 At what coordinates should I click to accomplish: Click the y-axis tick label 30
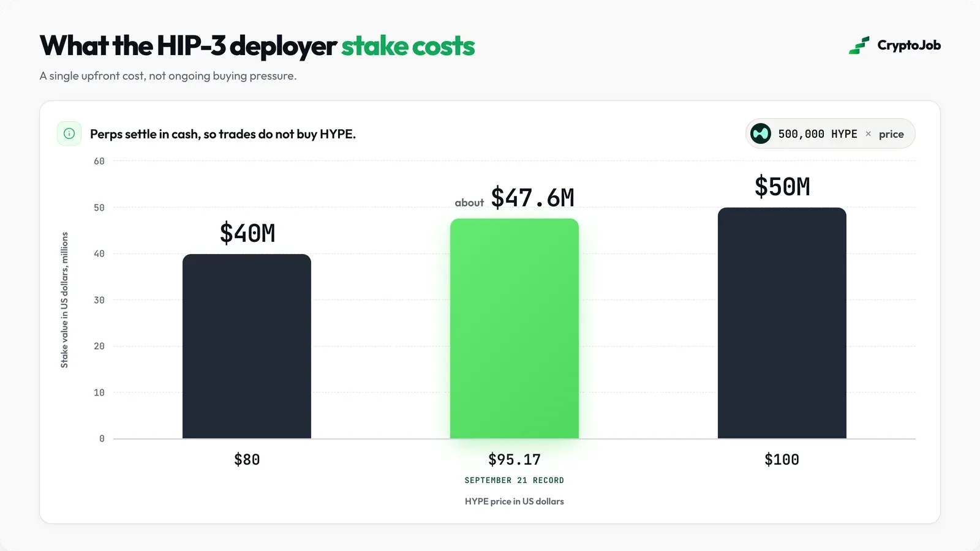point(99,301)
